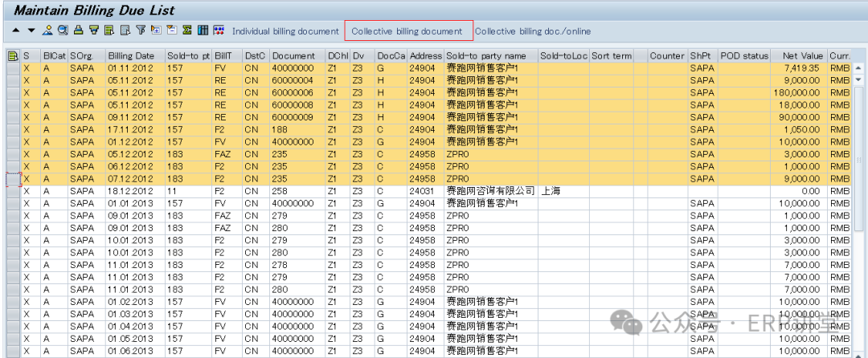Image resolution: width=868 pixels, height=358 pixels.
Task: Click the magnifier details icon in toolbar
Action: pos(63,31)
